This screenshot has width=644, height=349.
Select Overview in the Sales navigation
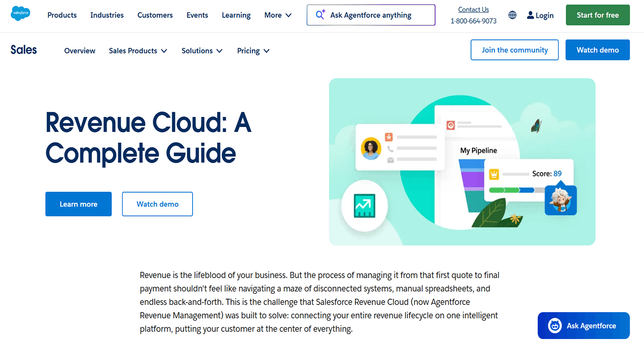(80, 50)
